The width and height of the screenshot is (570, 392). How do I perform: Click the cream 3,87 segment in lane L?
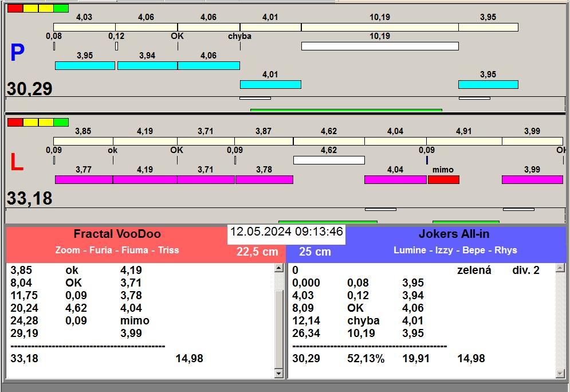pyautogui.click(x=264, y=141)
